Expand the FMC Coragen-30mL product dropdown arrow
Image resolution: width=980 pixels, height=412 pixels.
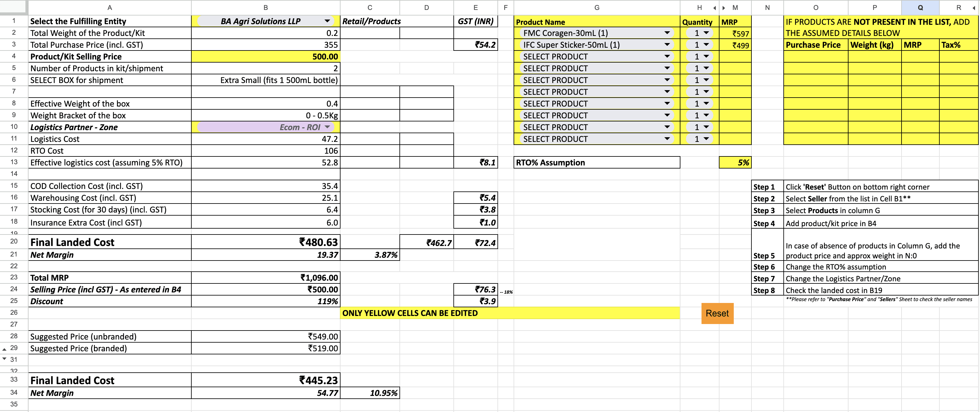pos(667,33)
